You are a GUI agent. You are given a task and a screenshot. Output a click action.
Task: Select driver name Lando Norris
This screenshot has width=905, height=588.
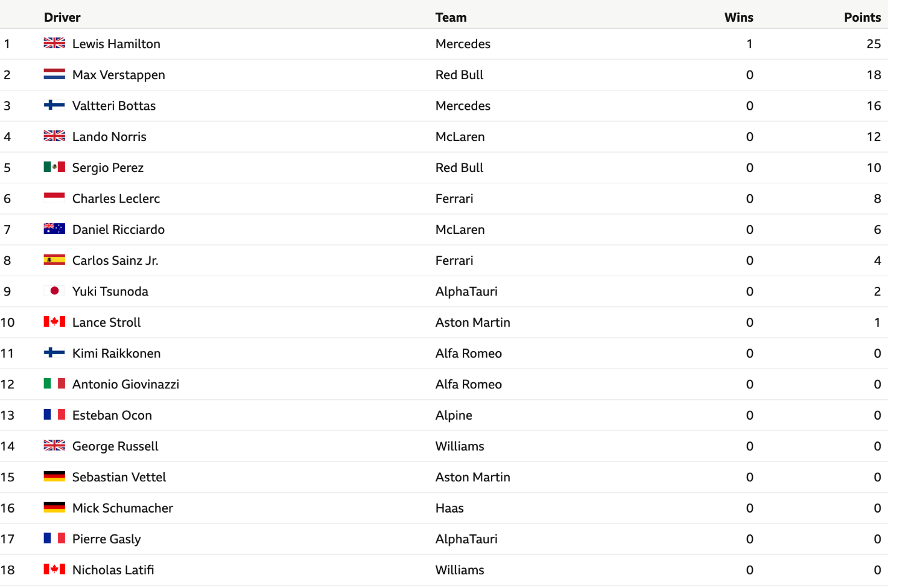click(x=109, y=137)
